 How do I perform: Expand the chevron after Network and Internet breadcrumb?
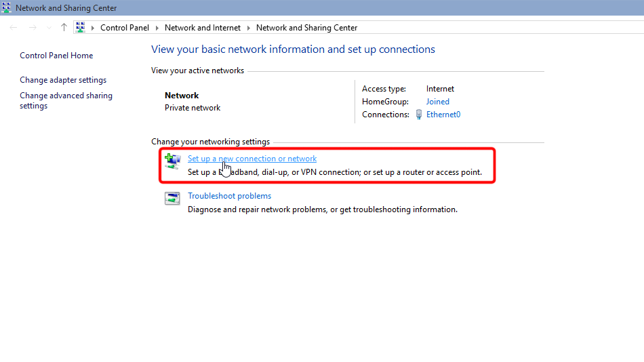pyautogui.click(x=248, y=28)
